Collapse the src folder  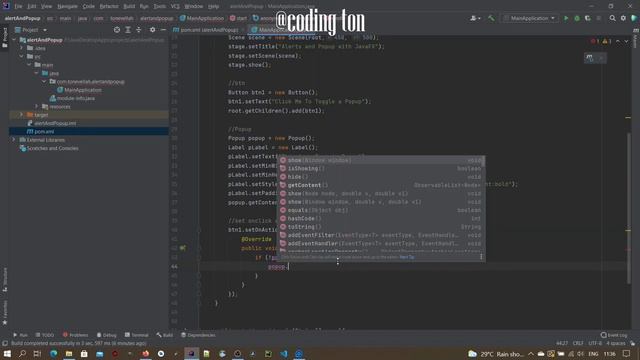pyautogui.click(x=22, y=56)
